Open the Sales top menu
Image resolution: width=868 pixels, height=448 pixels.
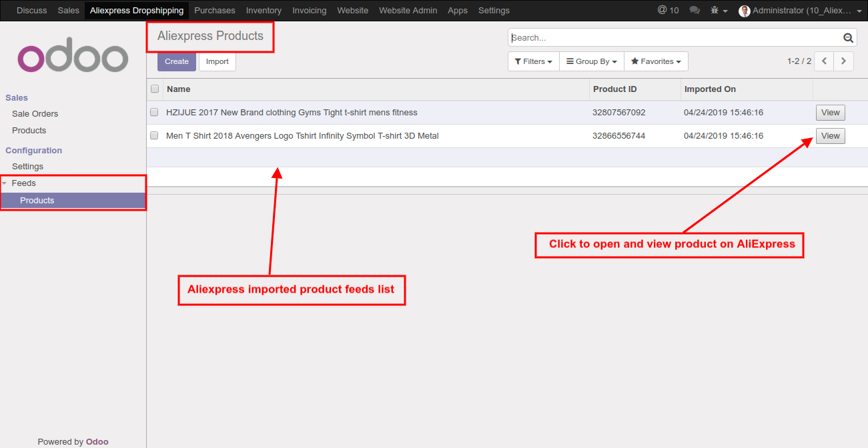tap(69, 10)
